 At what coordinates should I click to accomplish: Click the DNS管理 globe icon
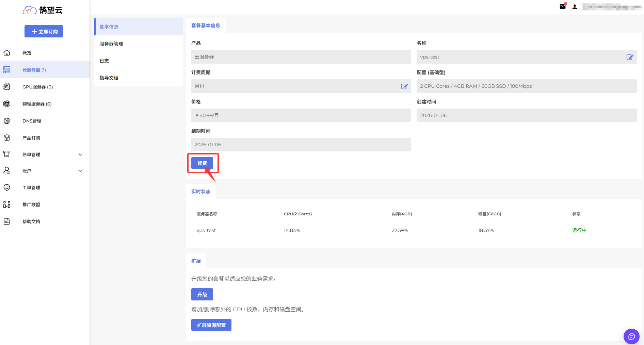[7, 121]
